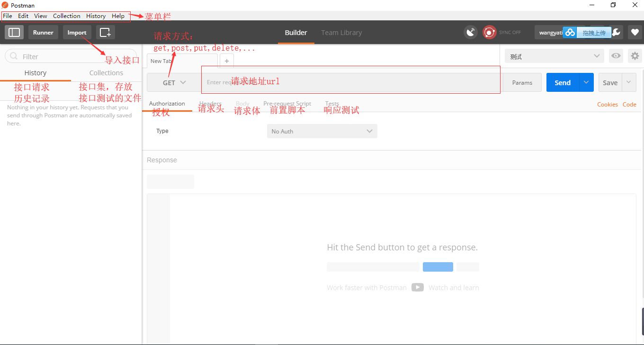
Task: Click the Runner button
Action: coord(43,32)
